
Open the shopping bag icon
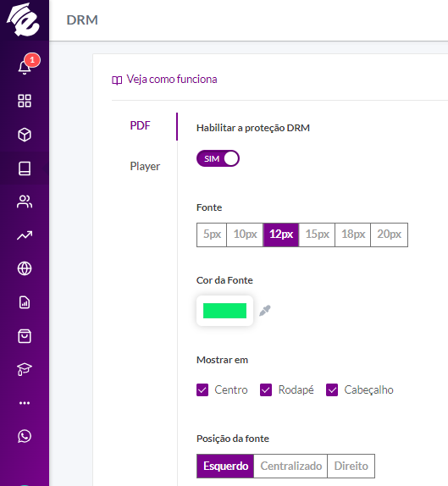25,336
